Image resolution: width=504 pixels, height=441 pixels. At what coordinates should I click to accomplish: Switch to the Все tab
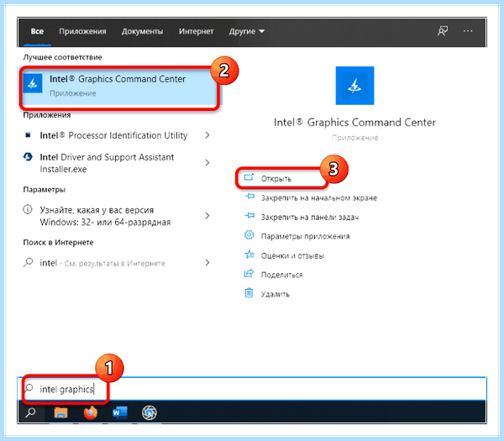point(37,32)
